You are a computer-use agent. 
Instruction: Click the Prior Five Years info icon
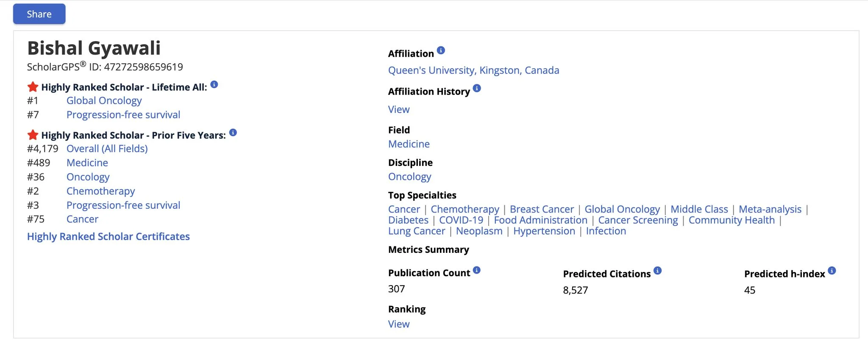click(232, 132)
